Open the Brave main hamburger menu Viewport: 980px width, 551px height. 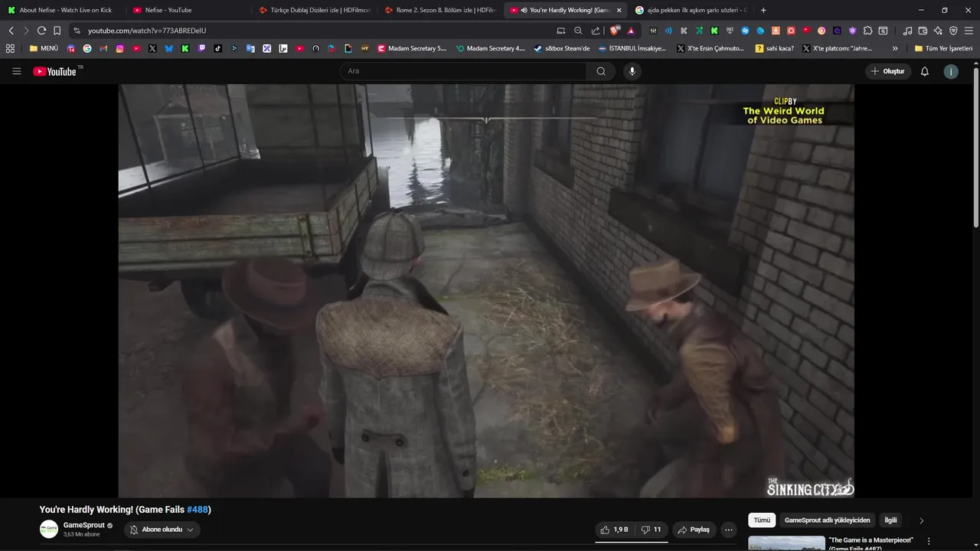(969, 31)
